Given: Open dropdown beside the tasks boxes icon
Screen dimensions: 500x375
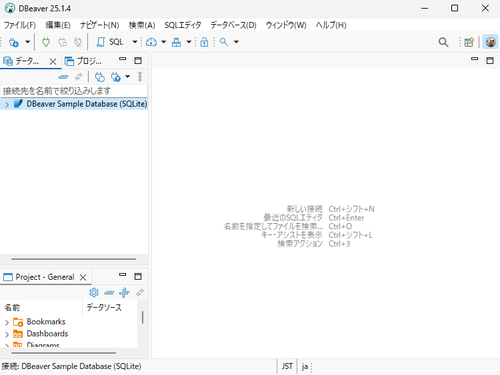Looking at the screenshot, I should pyautogui.click(x=189, y=42).
